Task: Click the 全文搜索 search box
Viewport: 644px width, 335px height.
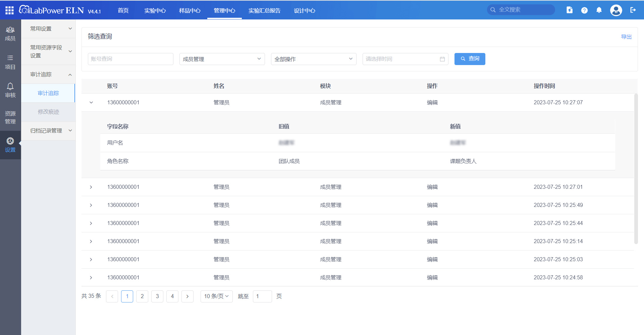Action: 521,10
